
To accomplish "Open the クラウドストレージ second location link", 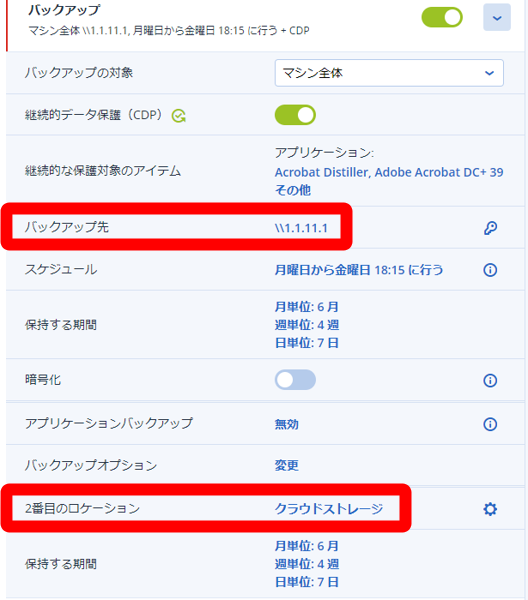I will (329, 509).
